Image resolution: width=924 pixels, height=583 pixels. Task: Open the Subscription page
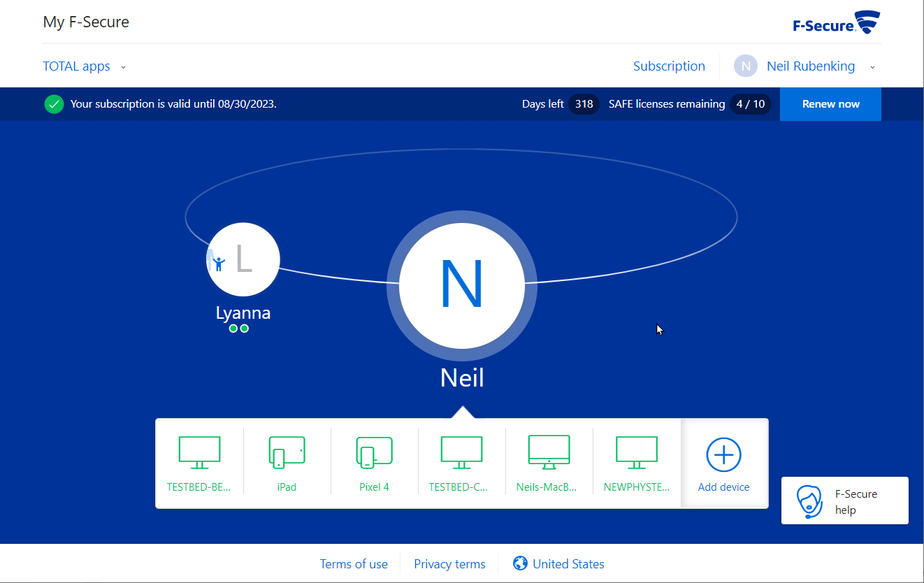[669, 66]
